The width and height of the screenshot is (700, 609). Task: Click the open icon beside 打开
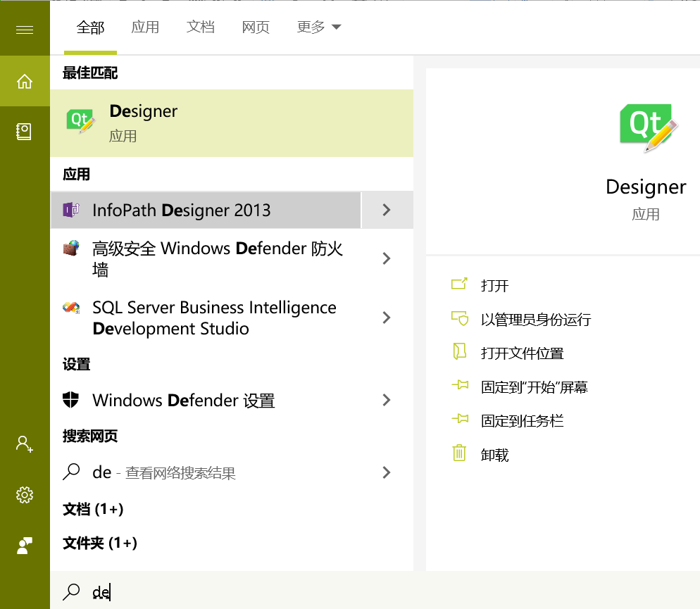[459, 284]
